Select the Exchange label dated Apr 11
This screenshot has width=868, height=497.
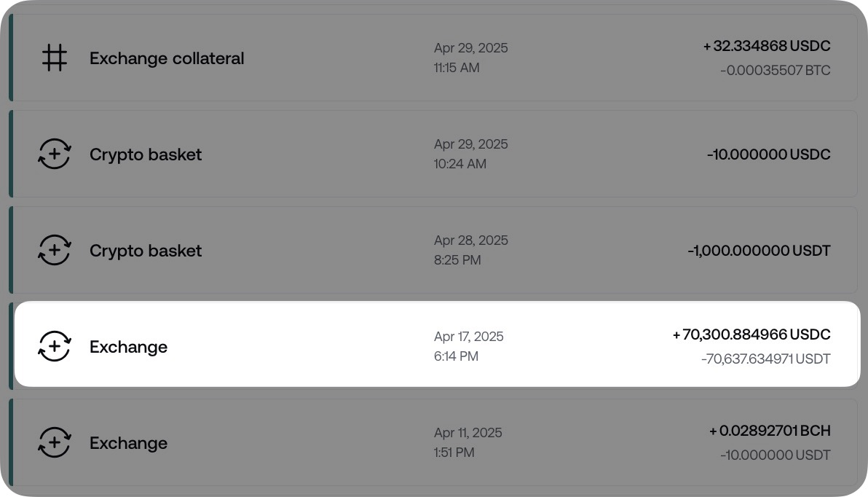coord(128,443)
